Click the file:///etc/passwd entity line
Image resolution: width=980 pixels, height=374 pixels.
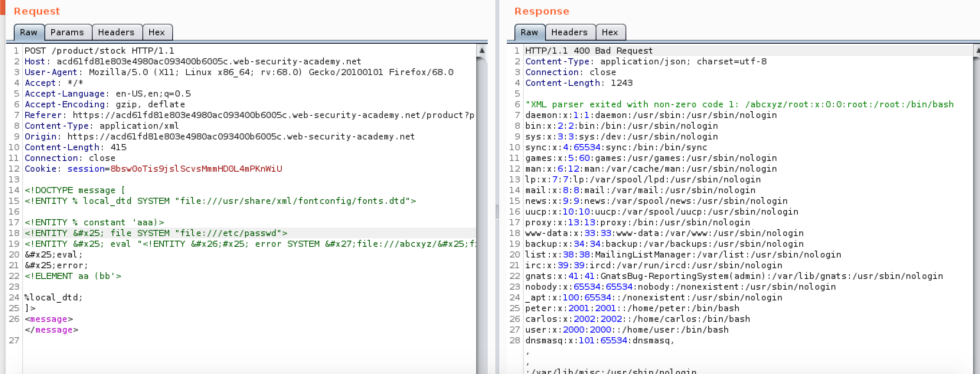point(156,233)
